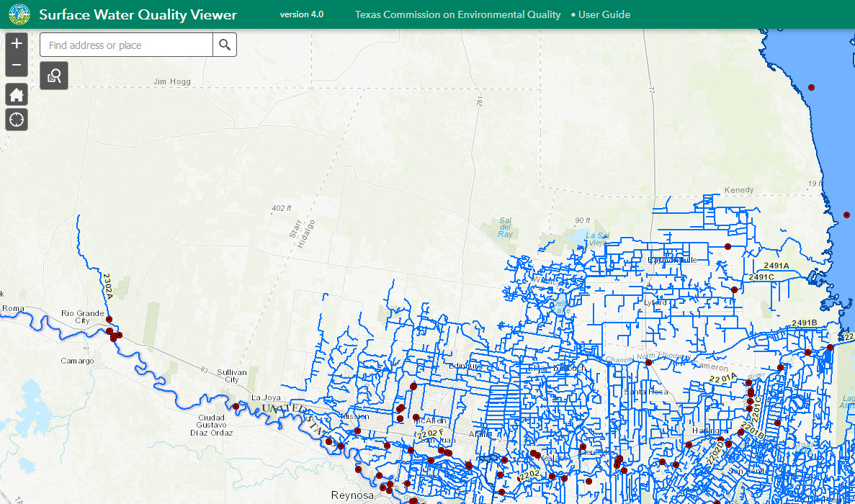Select the 2491A segment label
The image size is (855, 504).
coord(776,266)
